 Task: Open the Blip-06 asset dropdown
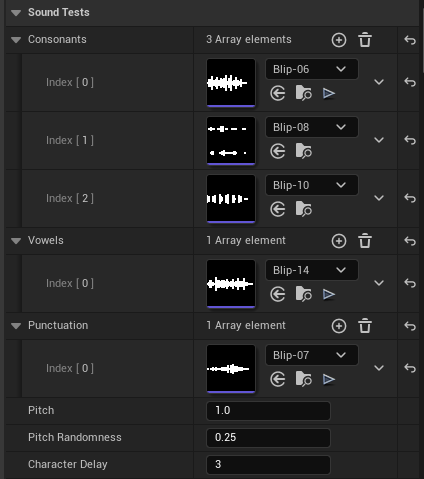pyautogui.click(x=312, y=69)
